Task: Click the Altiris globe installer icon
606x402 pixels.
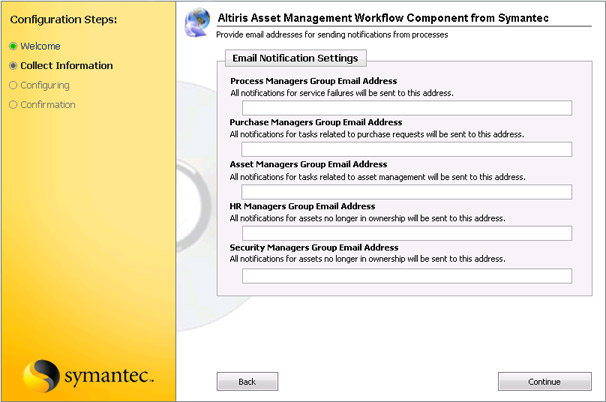Action: [198, 22]
